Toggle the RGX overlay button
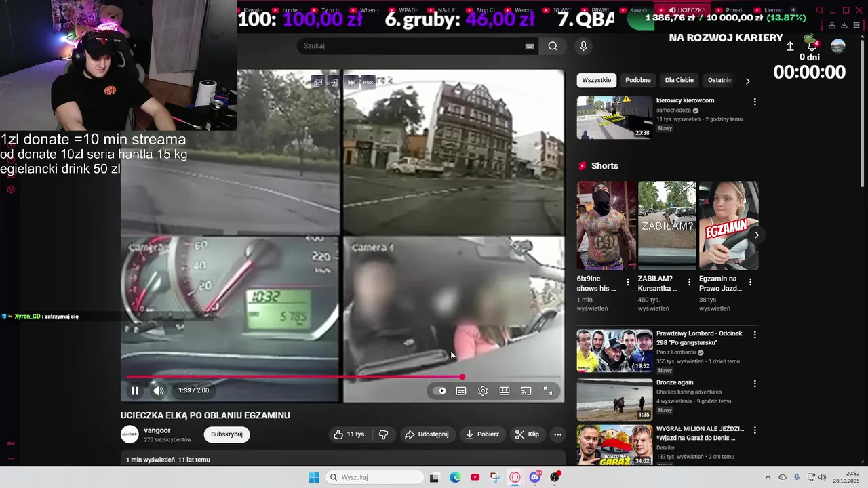The image size is (868, 488). [368, 82]
